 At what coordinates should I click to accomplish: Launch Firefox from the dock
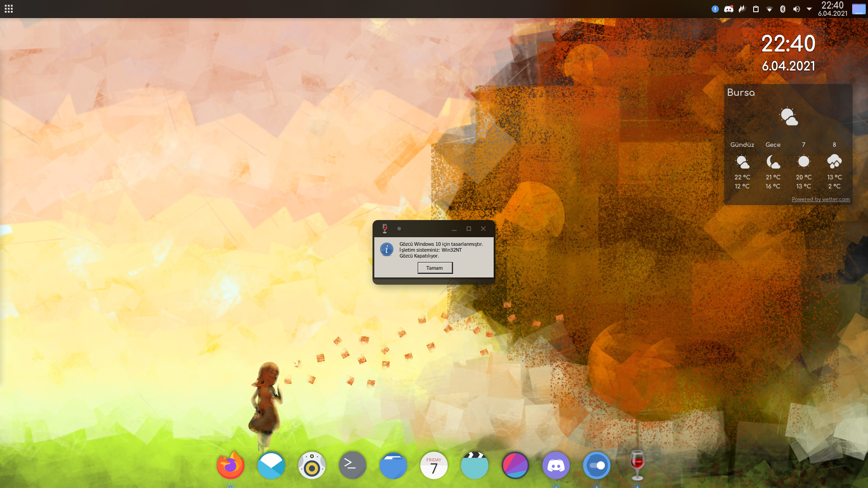[x=231, y=465]
